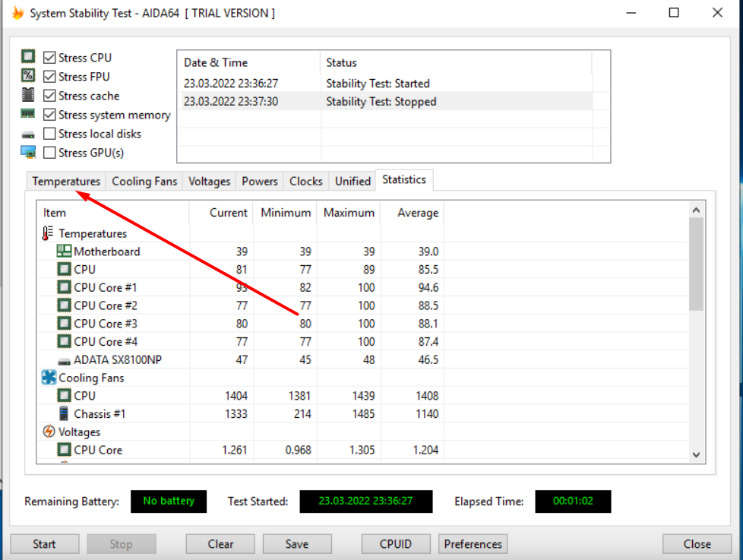Open the Cooling Fans tab
Screen dimensions: 743x560
144,182
